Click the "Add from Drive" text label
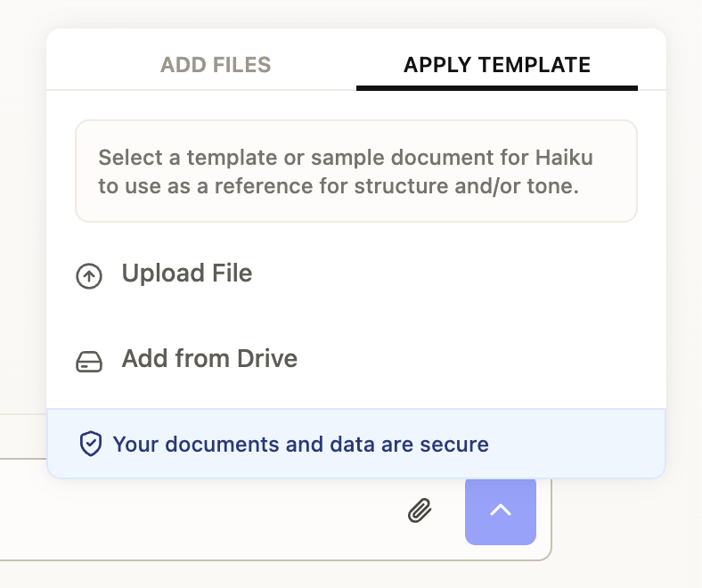The image size is (702, 588). (209, 359)
